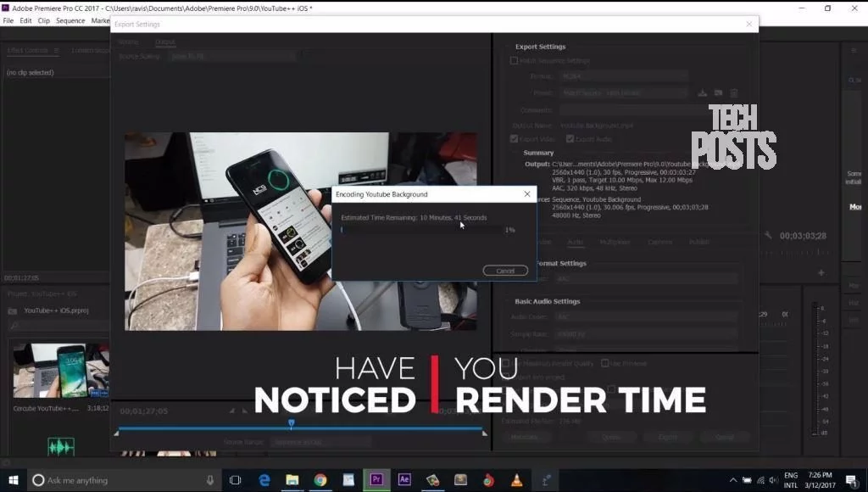Click the Cancel button in Export Settings
The width and height of the screenshot is (868, 492).
pos(724,437)
